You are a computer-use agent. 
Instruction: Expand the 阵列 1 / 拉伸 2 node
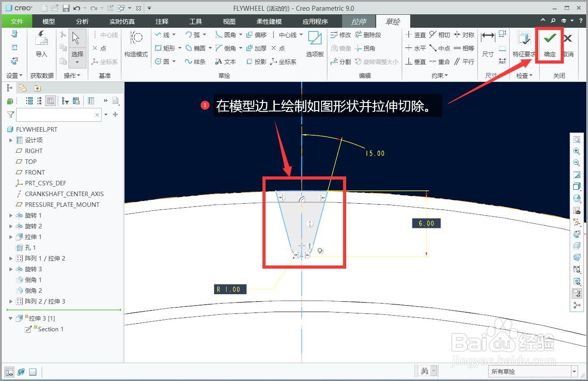tap(11, 258)
